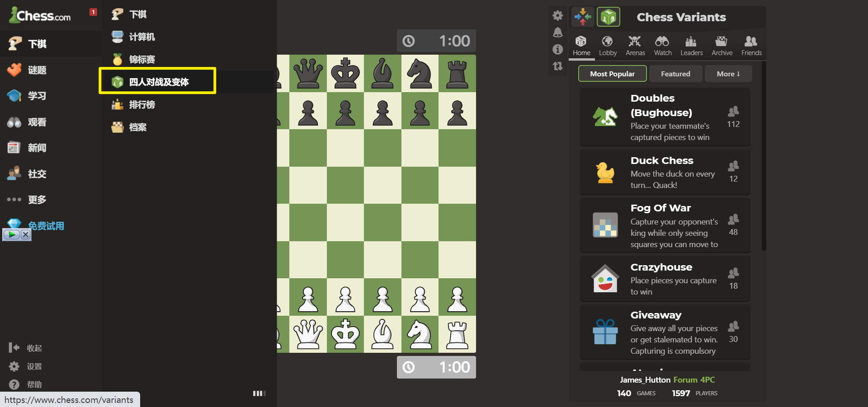Select 计算机 play computer option

pos(133,37)
